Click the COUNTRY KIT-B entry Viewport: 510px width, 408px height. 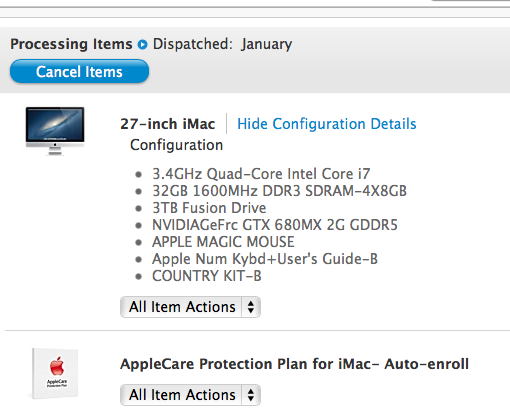pyautogui.click(x=207, y=276)
